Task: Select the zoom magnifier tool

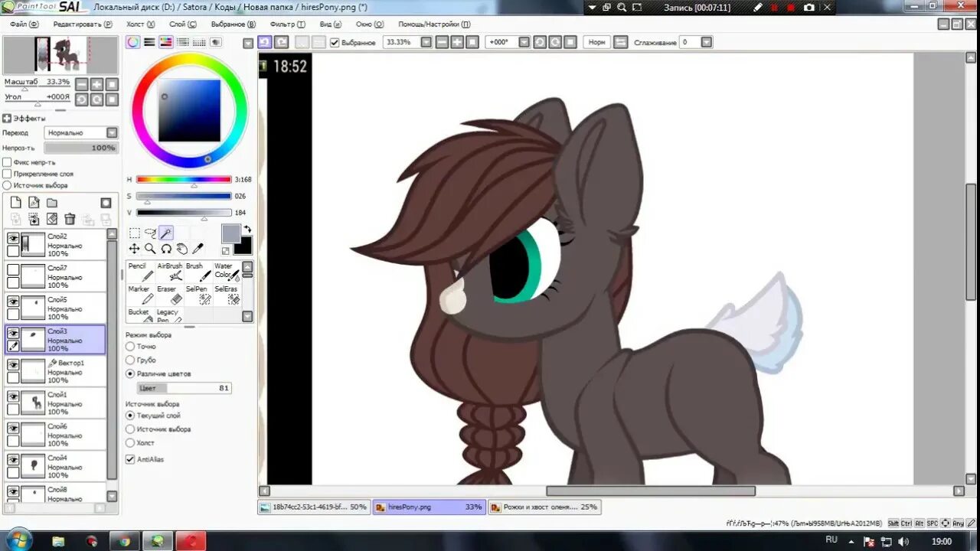Action: point(150,249)
